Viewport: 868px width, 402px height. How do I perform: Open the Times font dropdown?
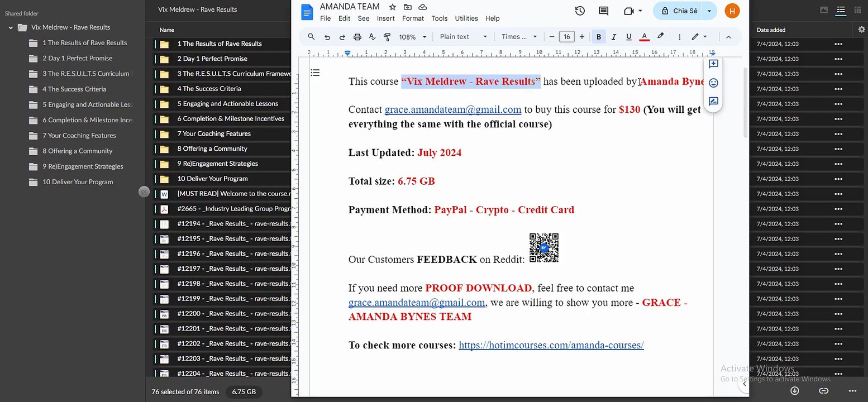click(519, 37)
